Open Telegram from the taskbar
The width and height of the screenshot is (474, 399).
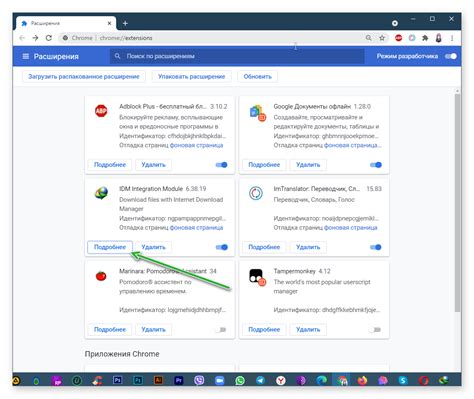(x=260, y=380)
